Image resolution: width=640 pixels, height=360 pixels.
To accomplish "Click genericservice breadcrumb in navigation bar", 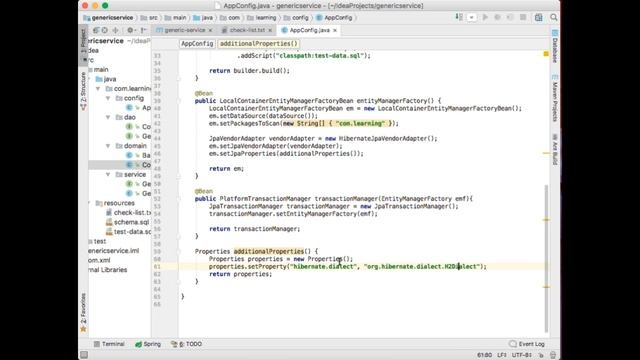I will (108, 18).
